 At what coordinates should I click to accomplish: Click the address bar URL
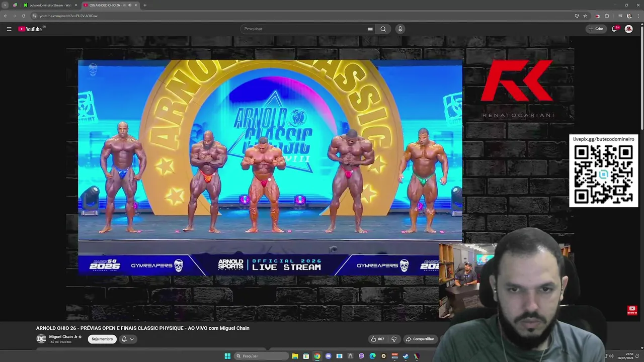(68, 16)
